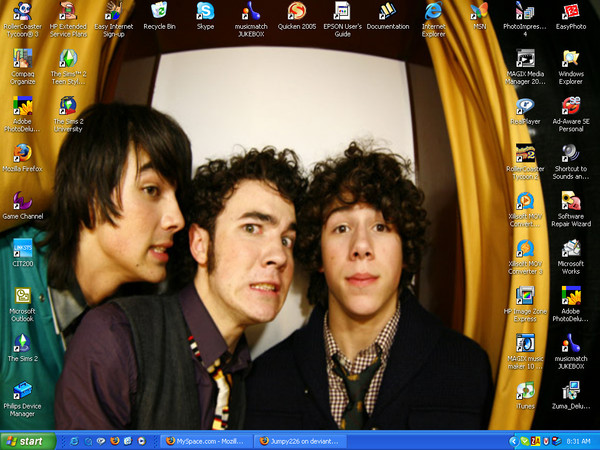Viewport: 600px width, 450px height.
Task: Open Shortcut to Sounds icon
Action: click(x=571, y=153)
